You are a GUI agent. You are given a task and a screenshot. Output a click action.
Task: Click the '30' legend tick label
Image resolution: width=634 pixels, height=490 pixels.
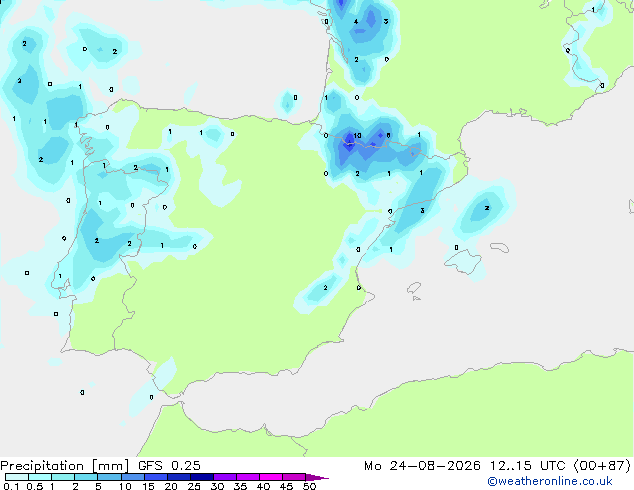tap(217, 486)
